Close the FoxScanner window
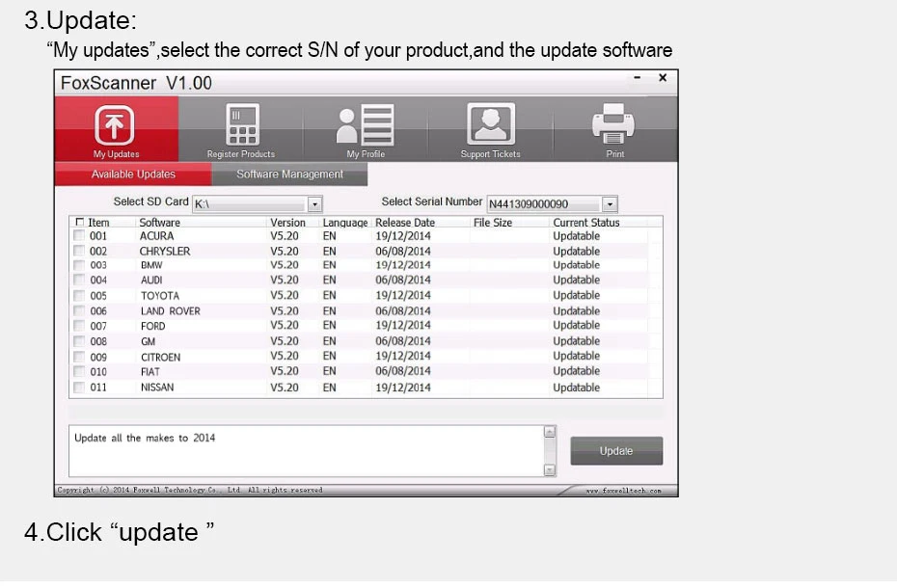The height and width of the screenshot is (588, 897). 663,77
